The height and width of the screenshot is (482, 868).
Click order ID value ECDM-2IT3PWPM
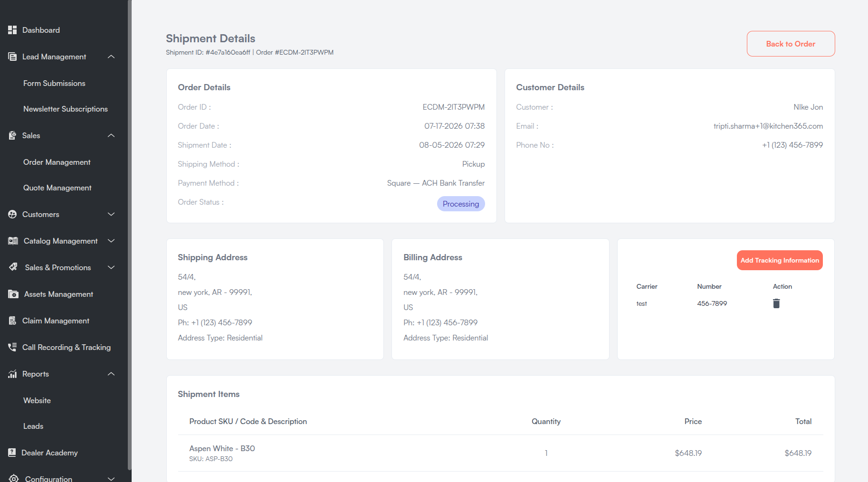click(x=454, y=107)
